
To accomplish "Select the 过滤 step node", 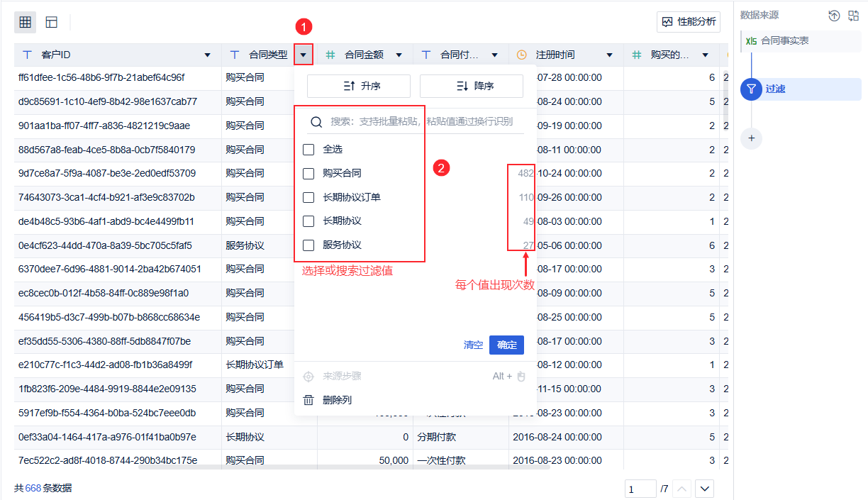I will [x=801, y=89].
